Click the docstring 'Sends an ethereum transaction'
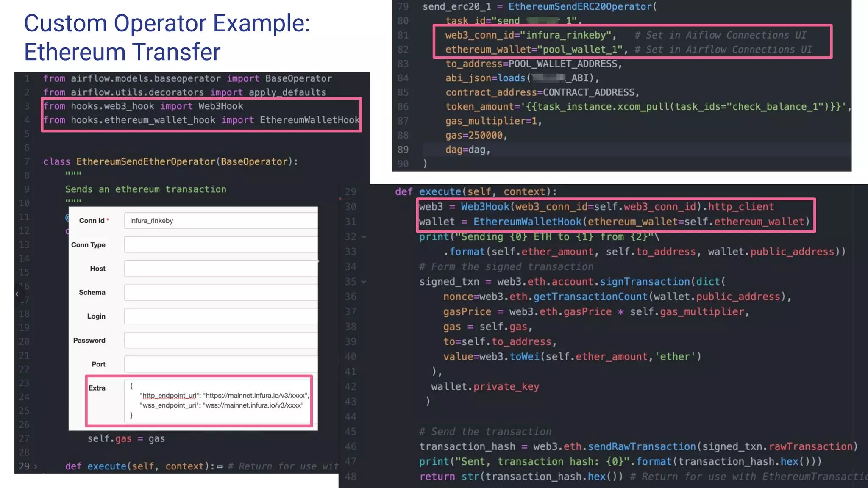Viewport: 868px width, 488px height. 146,189
